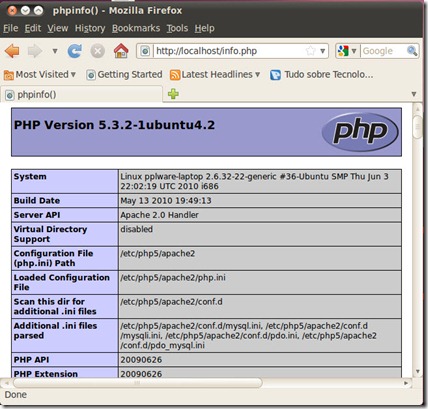Open the Bookmarks menu
This screenshot has width=428, height=409.
pyautogui.click(x=136, y=28)
